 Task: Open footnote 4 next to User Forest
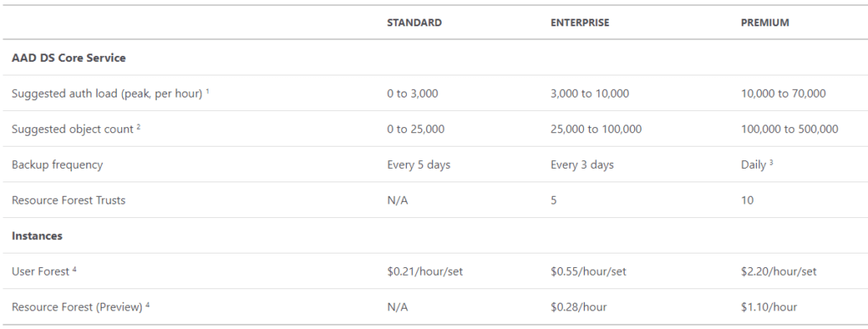point(75,269)
